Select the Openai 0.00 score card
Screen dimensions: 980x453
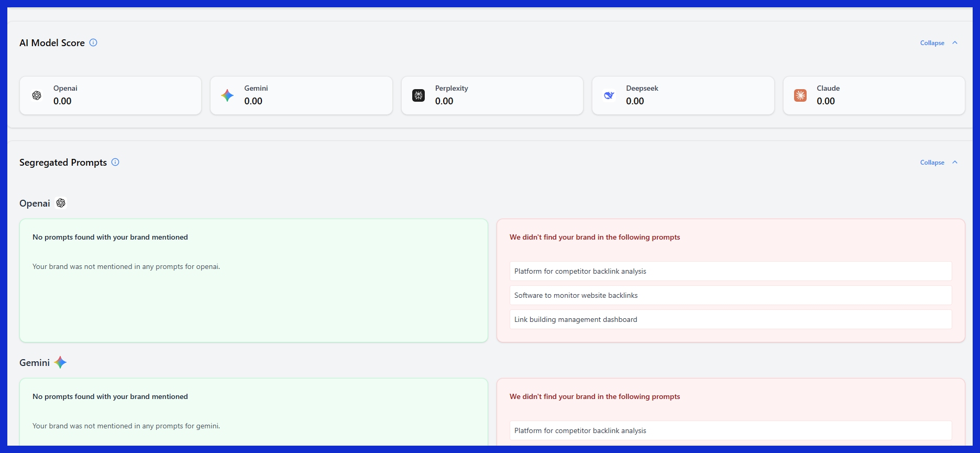pos(111,95)
